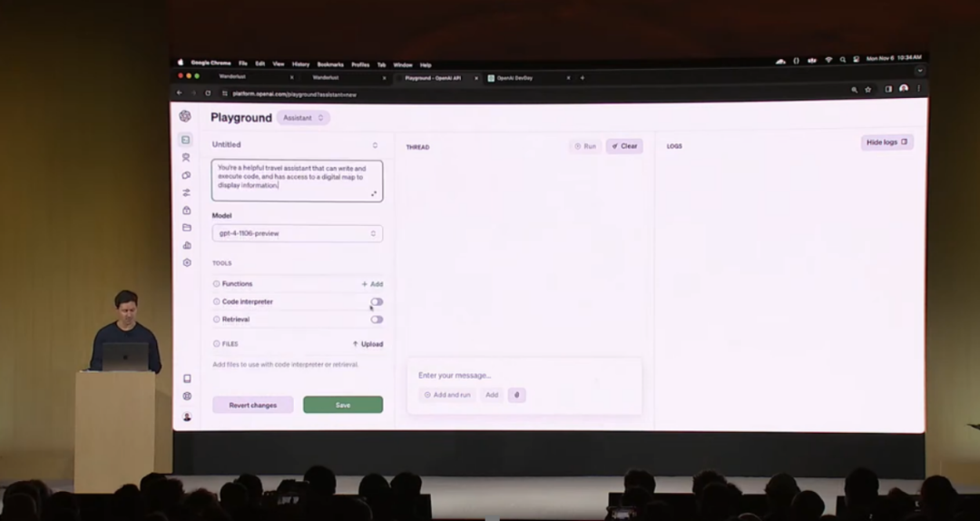Screen dimensions: 980x521
Task: Open the Help menu in the menu bar
Action: coord(426,65)
